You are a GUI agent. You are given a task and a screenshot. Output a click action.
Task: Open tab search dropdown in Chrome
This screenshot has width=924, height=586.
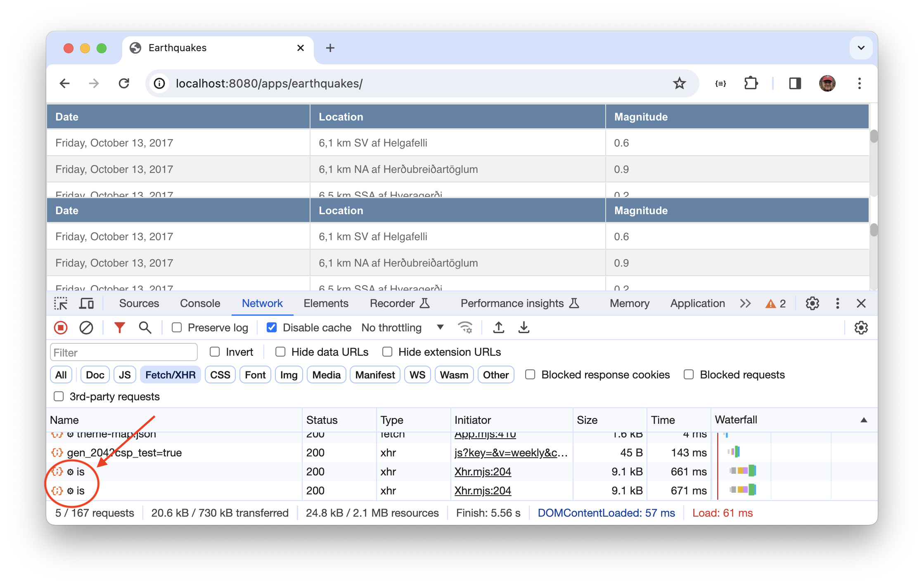point(861,48)
